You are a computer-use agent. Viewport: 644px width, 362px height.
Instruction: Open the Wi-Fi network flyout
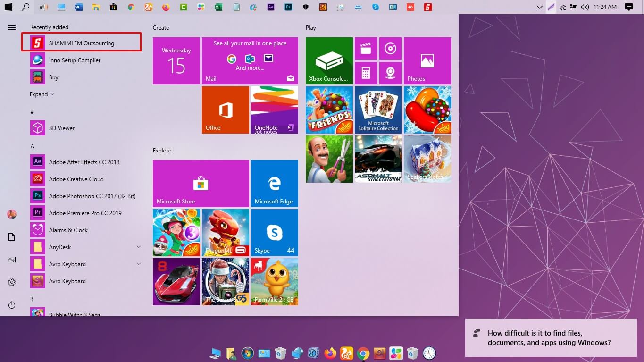click(563, 7)
